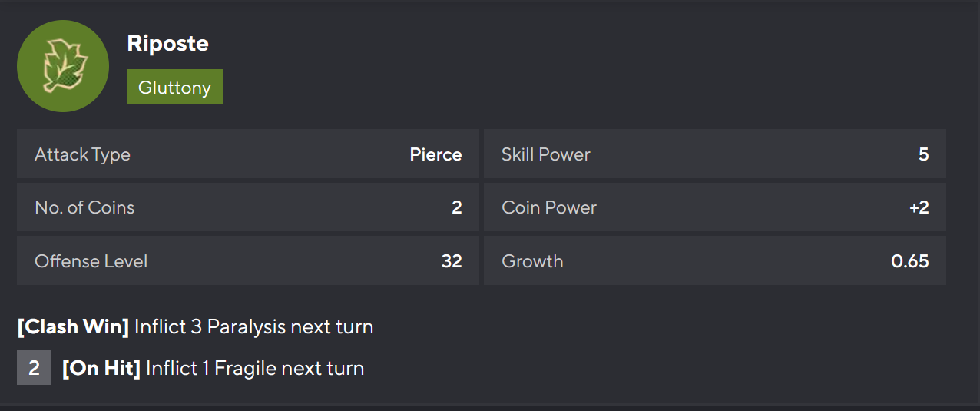Screen dimensions: 980x411
Task: Click the bold [Clash Win] tag
Action: pos(73,326)
